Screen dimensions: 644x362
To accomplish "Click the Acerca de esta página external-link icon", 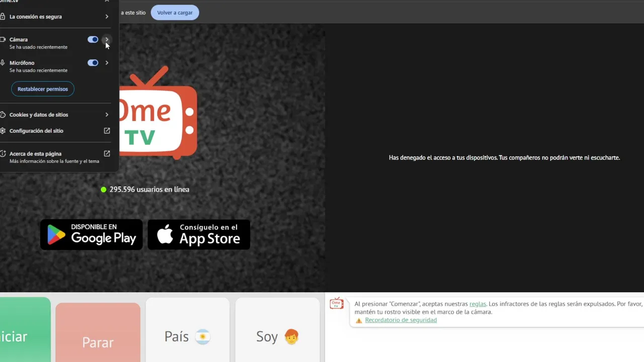I will pos(107,154).
